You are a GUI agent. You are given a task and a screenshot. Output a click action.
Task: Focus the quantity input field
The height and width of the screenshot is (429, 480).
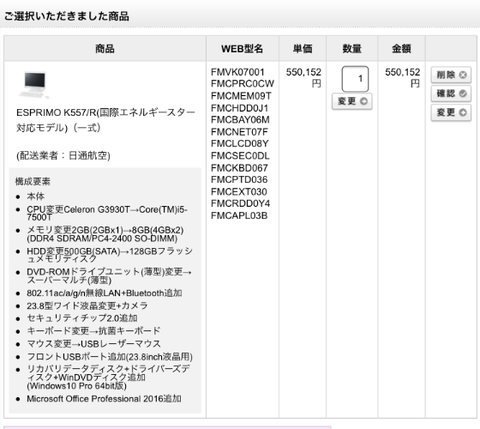point(355,79)
